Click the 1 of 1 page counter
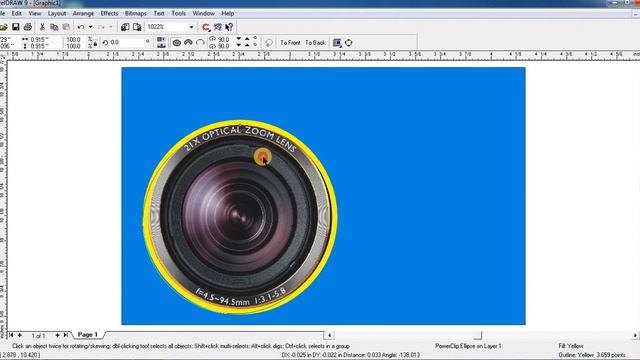The image size is (640, 360). tap(38, 336)
